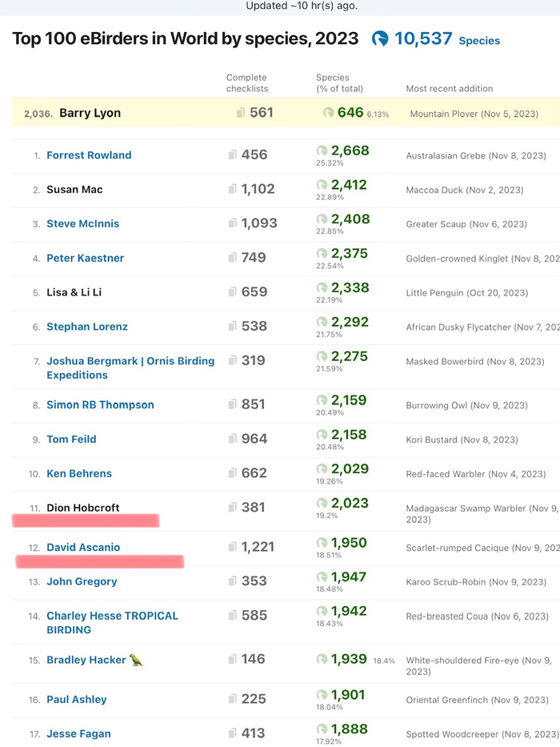Click checklist icon beside Tom Feild's 964

click(232, 439)
